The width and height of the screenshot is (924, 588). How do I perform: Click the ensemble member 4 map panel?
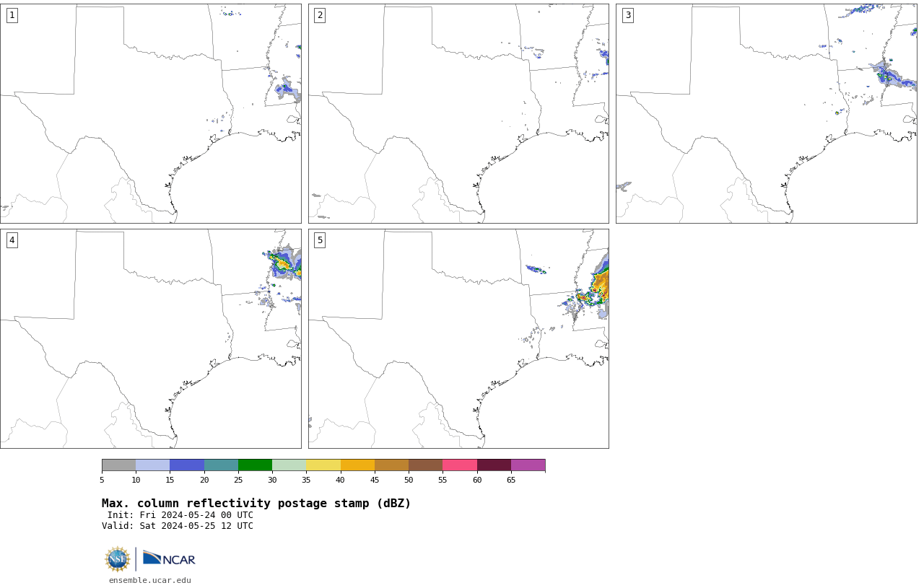[x=151, y=338]
